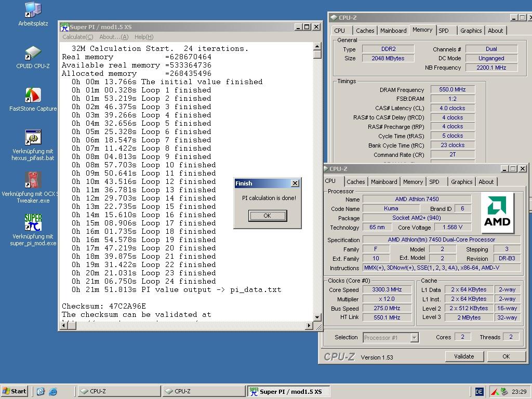Click the Checksum: 47C2A96E line

click(x=104, y=306)
